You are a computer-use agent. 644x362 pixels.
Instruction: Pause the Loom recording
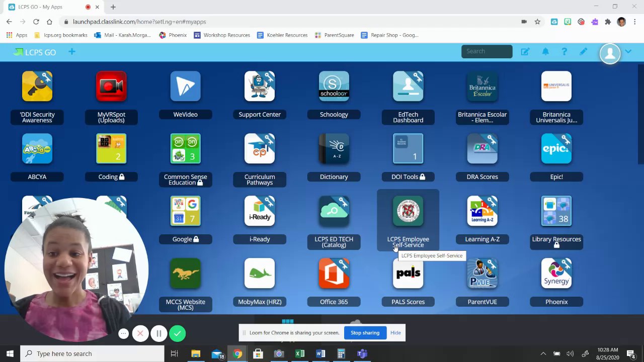[159, 333]
